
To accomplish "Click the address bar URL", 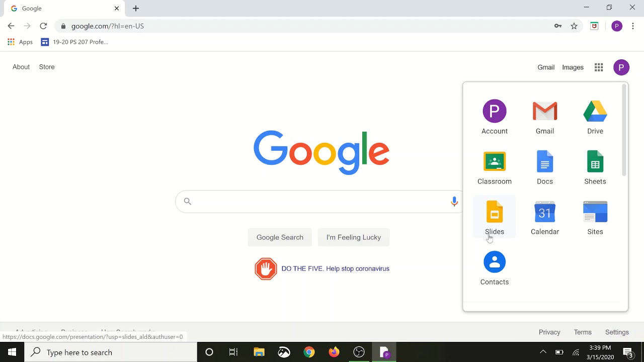I will pos(108,26).
